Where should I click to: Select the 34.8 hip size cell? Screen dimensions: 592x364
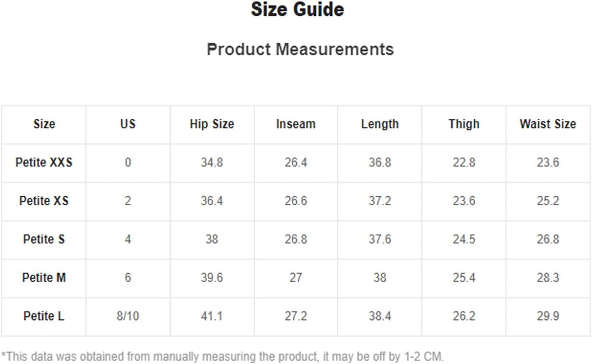point(212,163)
